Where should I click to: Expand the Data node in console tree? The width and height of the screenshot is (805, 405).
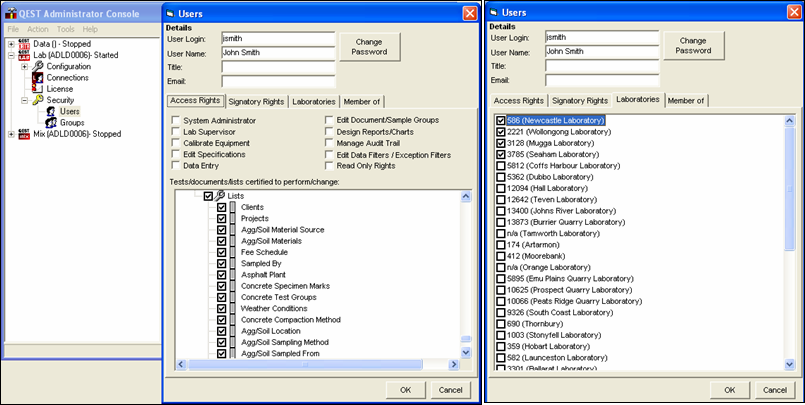click(10, 44)
